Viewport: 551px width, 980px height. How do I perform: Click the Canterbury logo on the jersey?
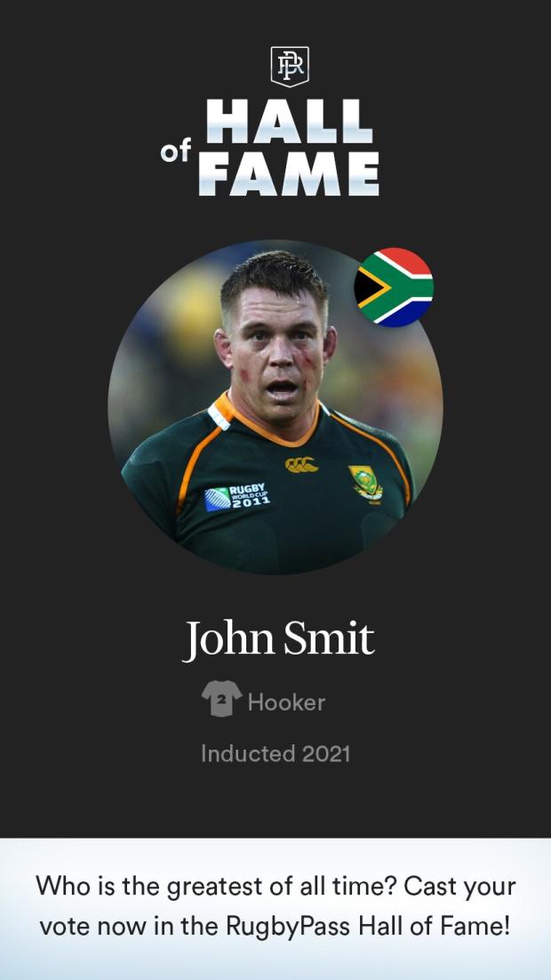click(302, 463)
